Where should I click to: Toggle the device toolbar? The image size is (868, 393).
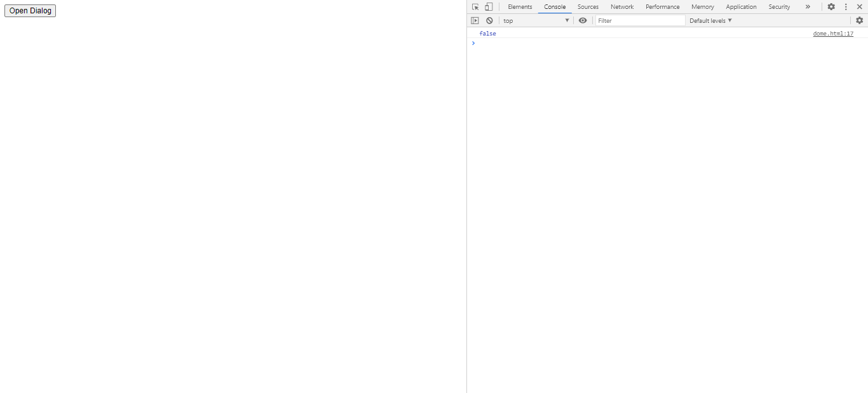click(488, 6)
